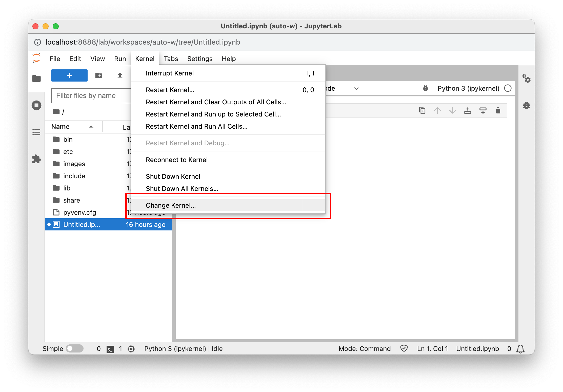Choose Restart Kernel and Run All Cells...
Screen dimensions: 563x392
[196, 126]
